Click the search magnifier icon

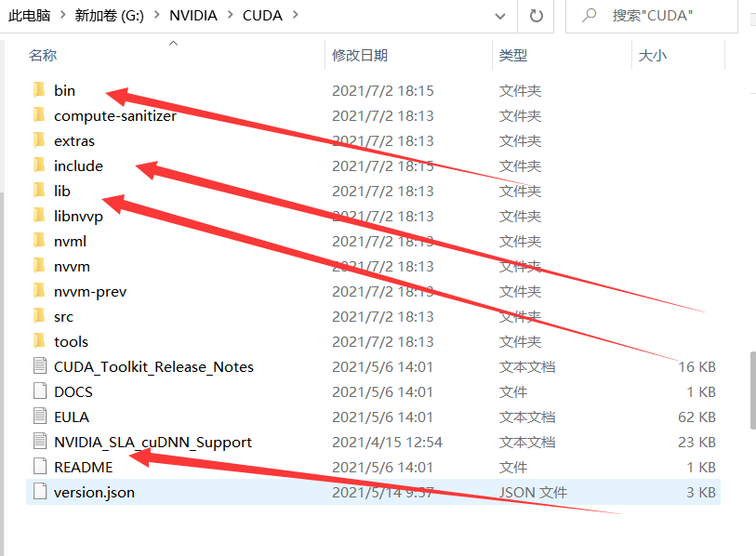(x=589, y=16)
